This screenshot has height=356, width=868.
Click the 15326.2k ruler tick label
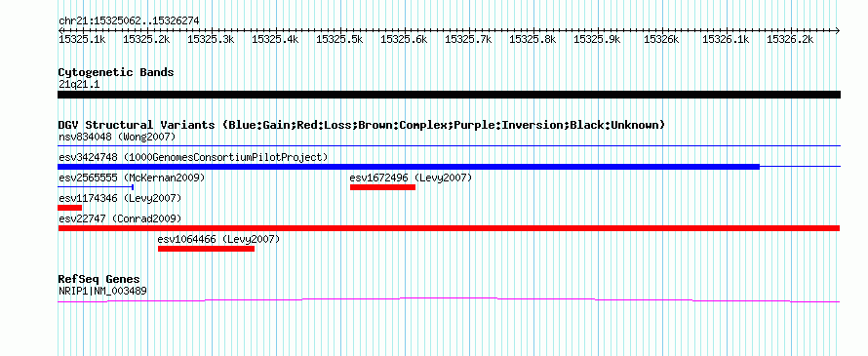click(790, 39)
